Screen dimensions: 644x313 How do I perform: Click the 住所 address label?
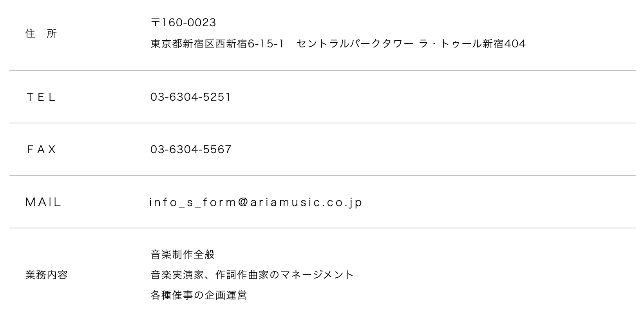41,34
